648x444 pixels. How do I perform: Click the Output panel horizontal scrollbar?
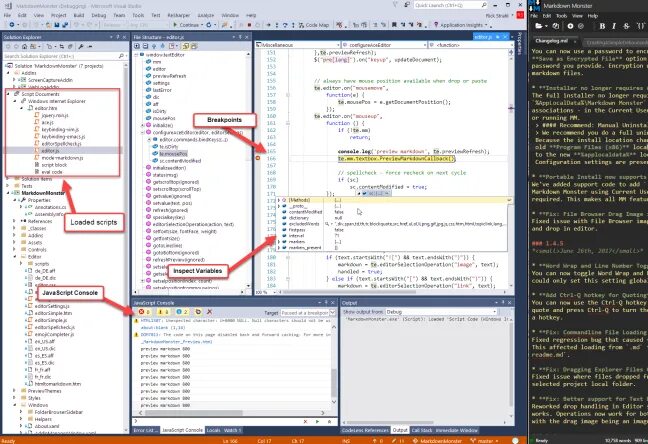coord(426,423)
